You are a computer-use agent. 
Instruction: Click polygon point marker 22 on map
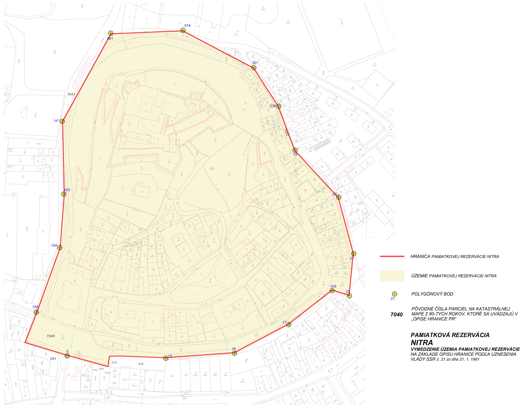click(x=349, y=296)
